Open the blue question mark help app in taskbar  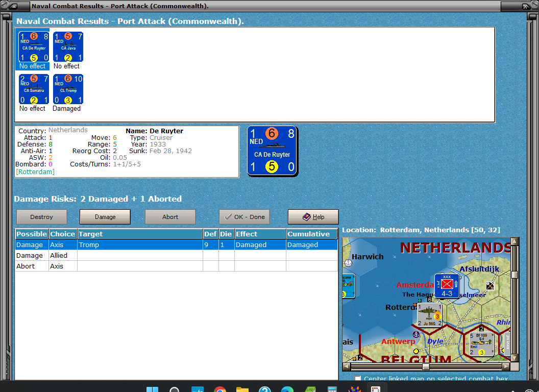pyautogui.click(x=265, y=389)
